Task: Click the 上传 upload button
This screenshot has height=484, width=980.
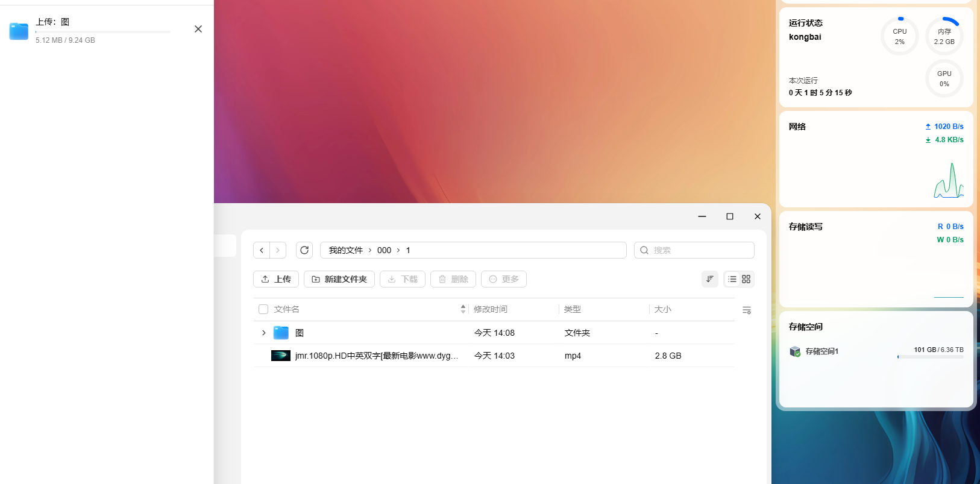Action: tap(276, 279)
